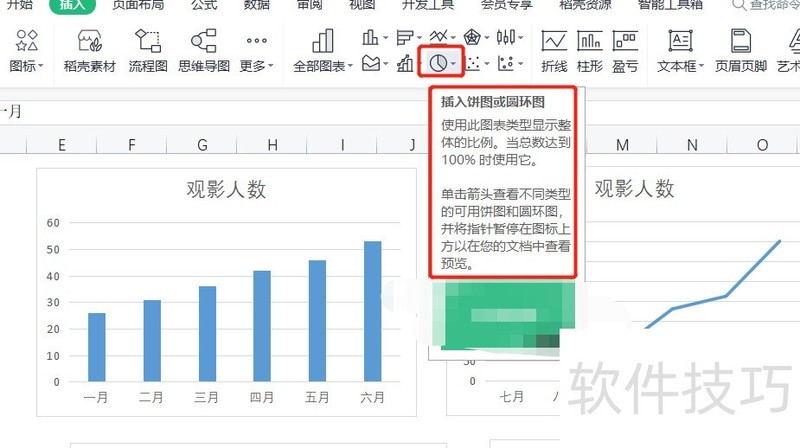The width and height of the screenshot is (800, 448).
Task: Click the 二月 axis label
Action: tap(152, 397)
